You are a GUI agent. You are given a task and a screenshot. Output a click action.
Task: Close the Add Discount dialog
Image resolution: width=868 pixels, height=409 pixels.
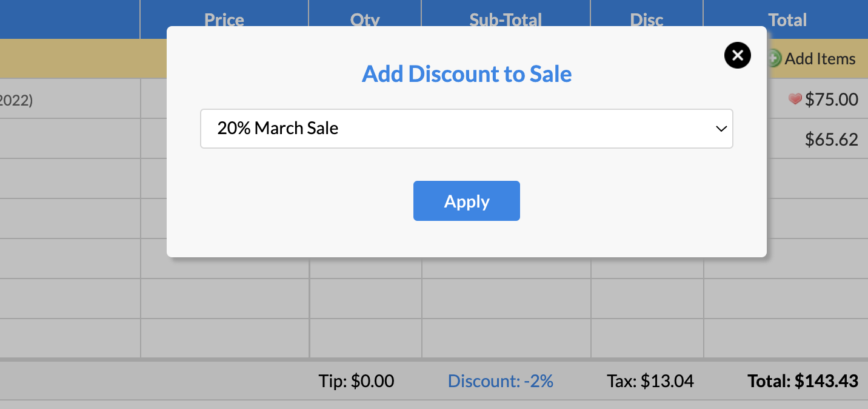click(x=737, y=56)
